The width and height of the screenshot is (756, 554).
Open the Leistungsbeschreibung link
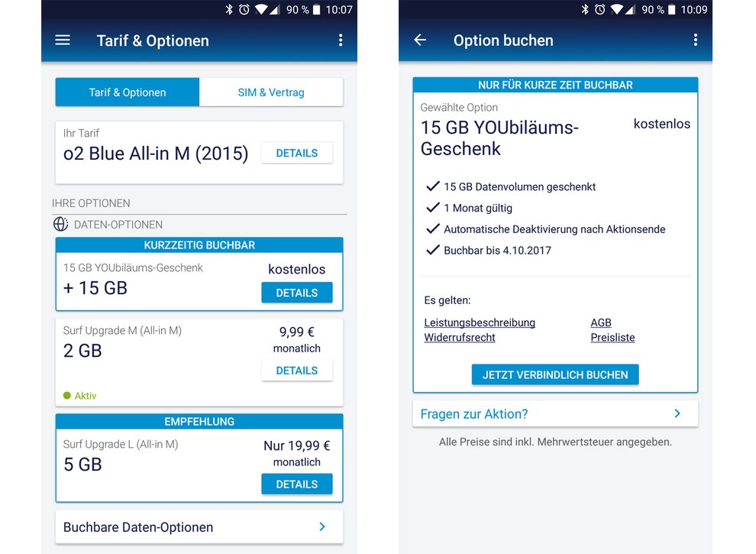tap(480, 322)
